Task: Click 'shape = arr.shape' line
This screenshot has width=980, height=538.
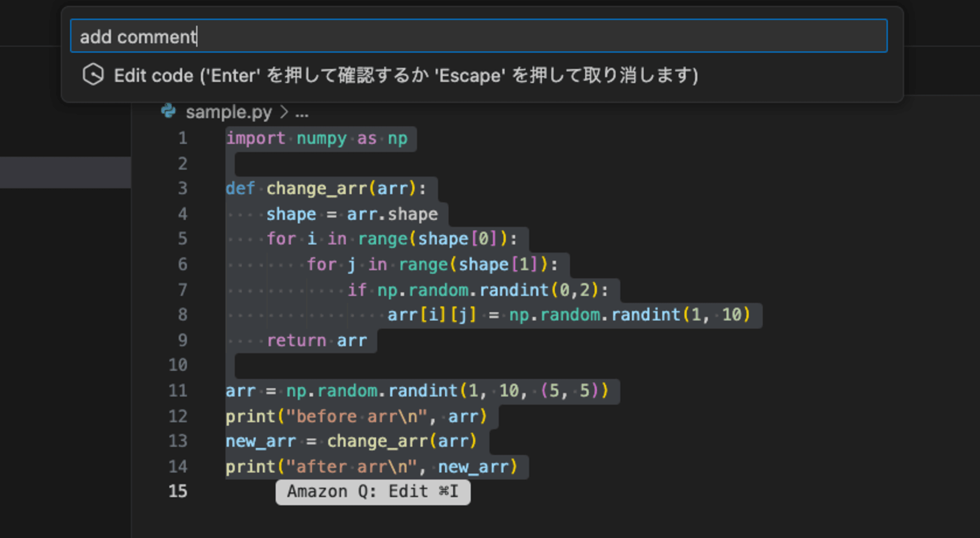Action: tap(352, 214)
